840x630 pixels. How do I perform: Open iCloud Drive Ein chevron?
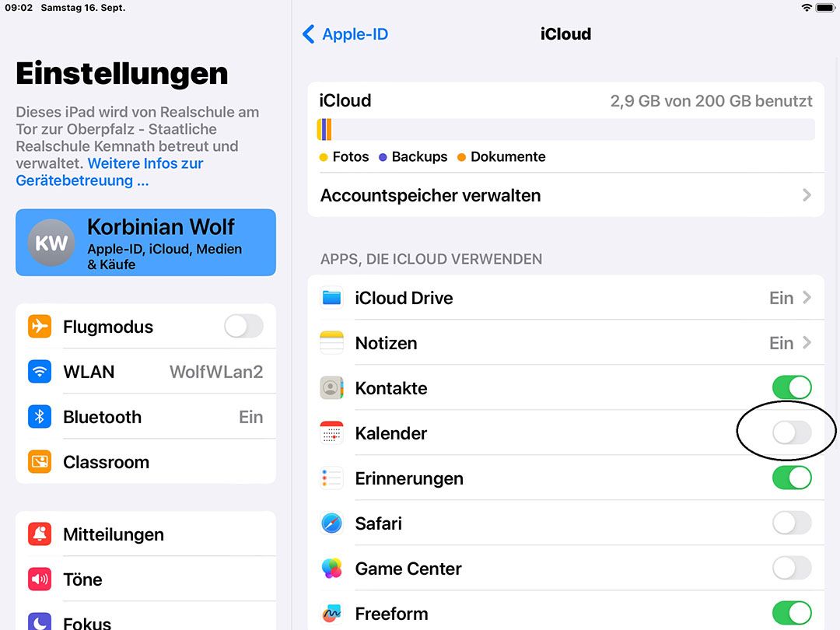pyautogui.click(x=807, y=297)
